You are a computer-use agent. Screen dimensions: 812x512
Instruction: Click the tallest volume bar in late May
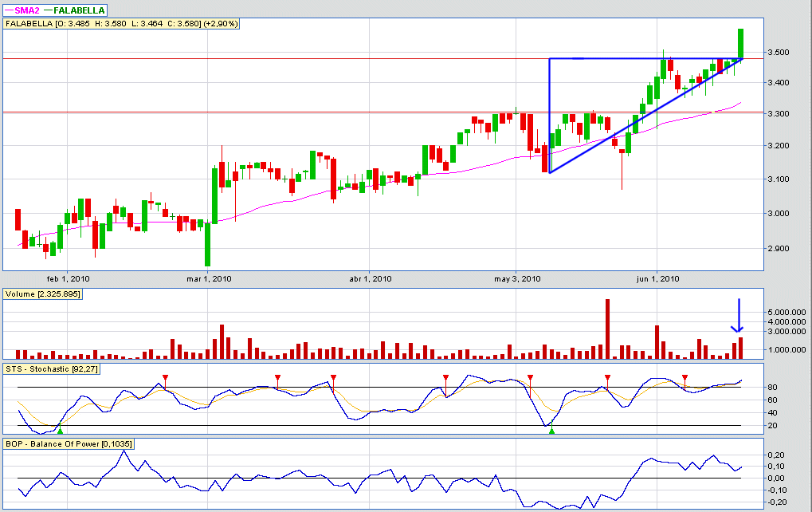point(607,329)
